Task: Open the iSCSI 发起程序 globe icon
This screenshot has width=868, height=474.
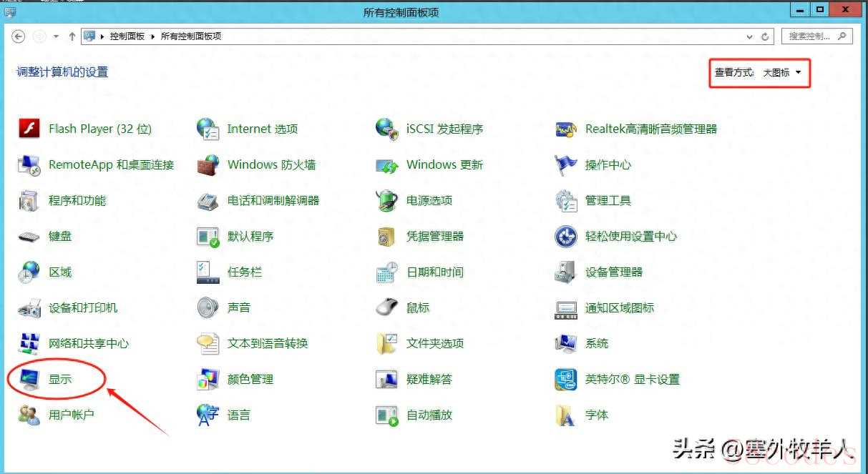Action: point(386,129)
